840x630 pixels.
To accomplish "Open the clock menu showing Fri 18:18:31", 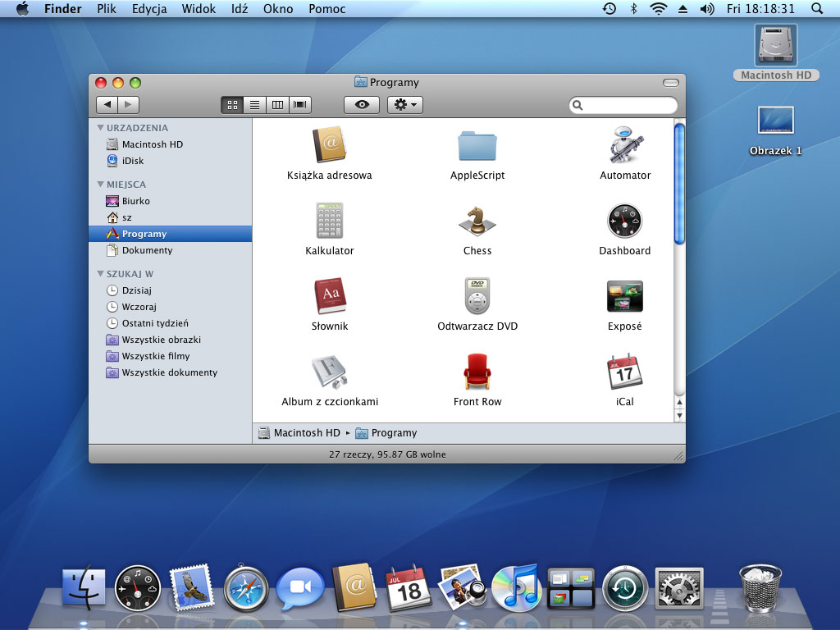I will (x=760, y=8).
